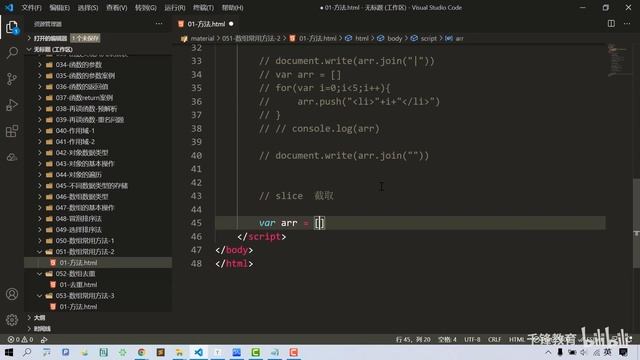Open the Run and Debug view
The height and width of the screenshot is (360, 640).
pyautogui.click(x=12, y=105)
